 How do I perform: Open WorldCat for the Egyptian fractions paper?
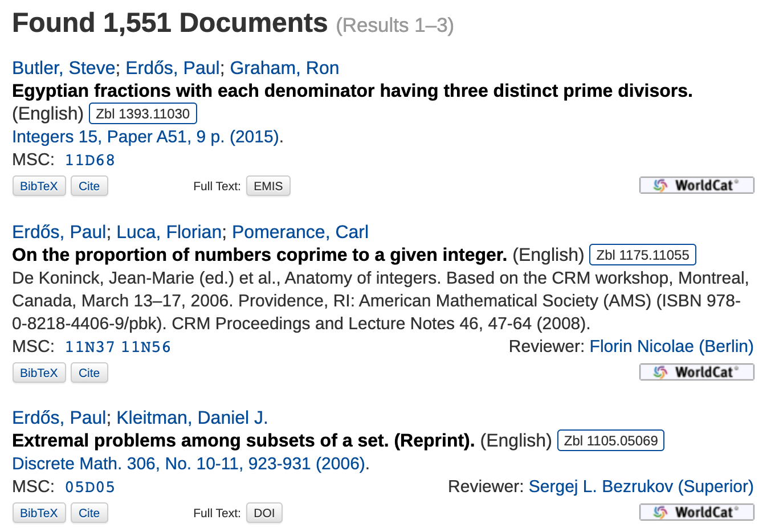coord(696,186)
